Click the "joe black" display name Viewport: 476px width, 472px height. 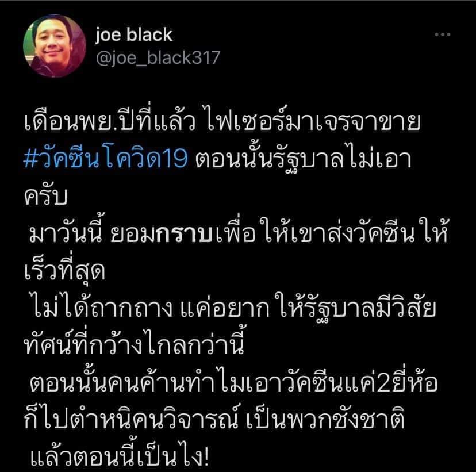coord(134,34)
